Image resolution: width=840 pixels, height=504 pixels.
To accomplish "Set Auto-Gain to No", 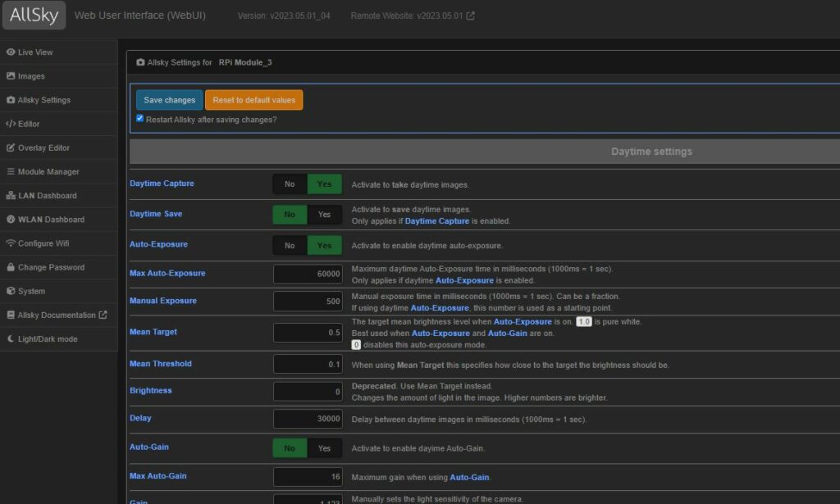I will [290, 448].
